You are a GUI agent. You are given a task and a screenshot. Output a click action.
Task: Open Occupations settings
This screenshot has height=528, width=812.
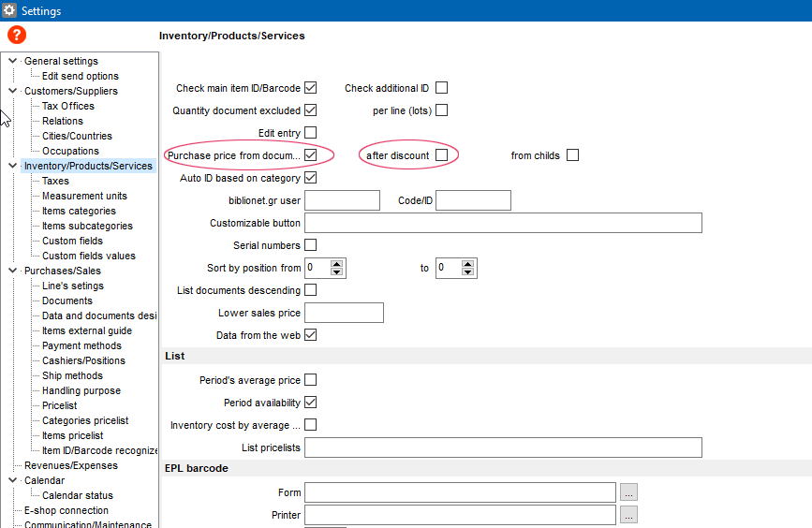(x=70, y=151)
